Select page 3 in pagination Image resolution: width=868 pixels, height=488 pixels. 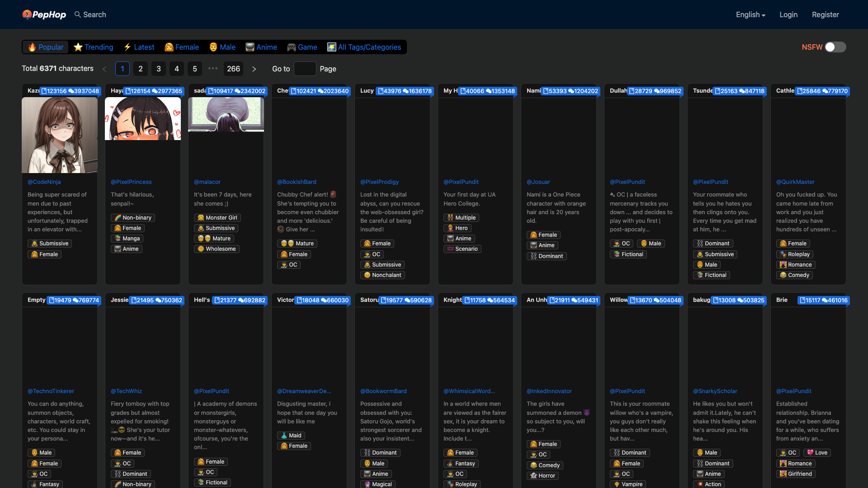(159, 69)
